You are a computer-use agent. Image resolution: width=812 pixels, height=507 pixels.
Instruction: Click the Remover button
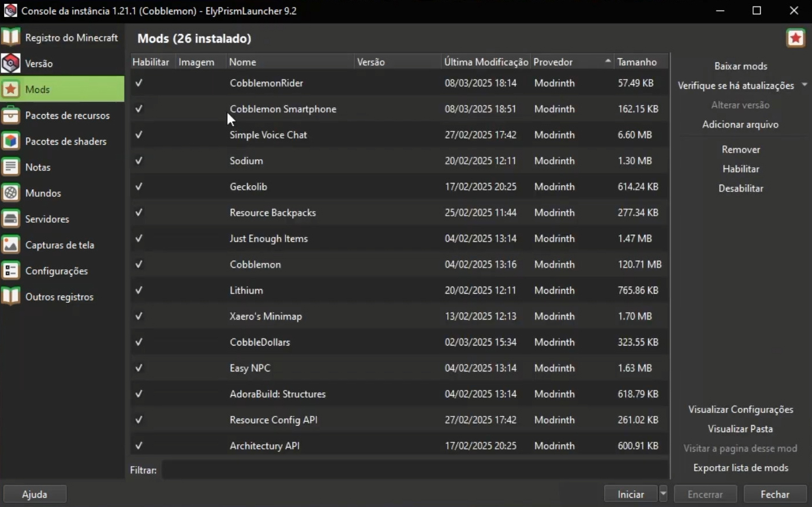coord(740,149)
